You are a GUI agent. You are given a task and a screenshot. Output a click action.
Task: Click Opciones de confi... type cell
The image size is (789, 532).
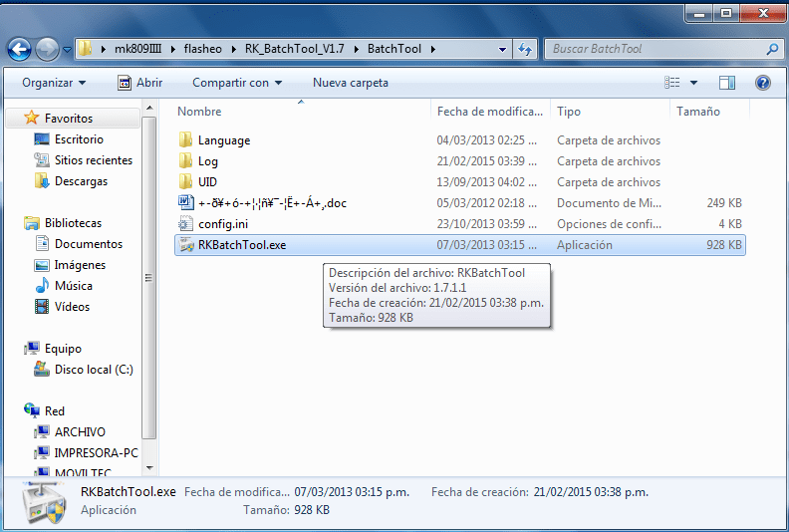[x=609, y=224]
